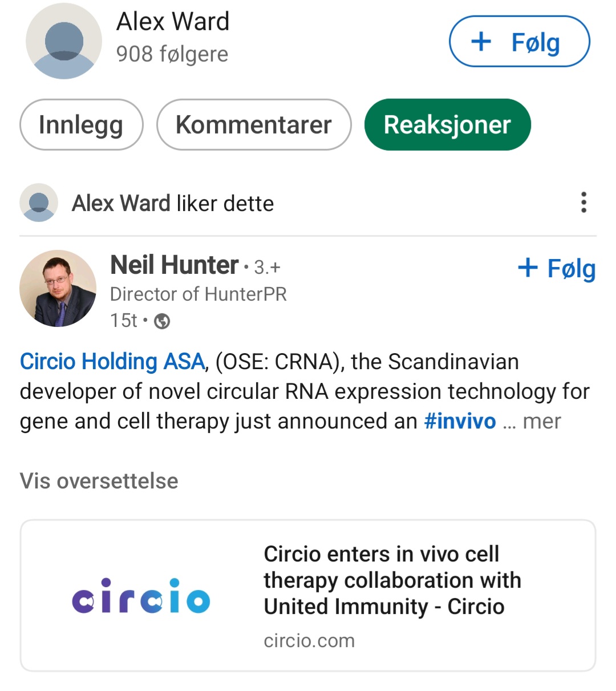Follow Alex Ward with the Følg button
The height and width of the screenshot is (691, 616).
coord(519,42)
